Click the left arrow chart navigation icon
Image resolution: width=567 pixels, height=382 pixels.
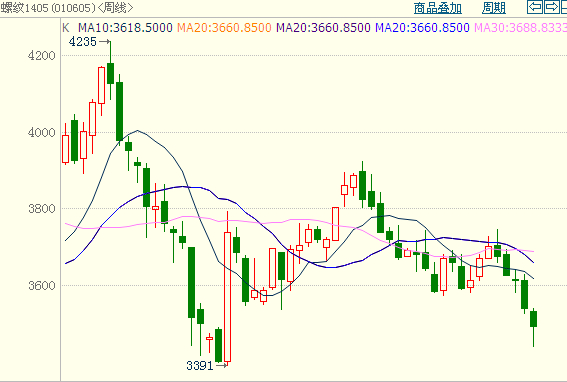[535, 7]
